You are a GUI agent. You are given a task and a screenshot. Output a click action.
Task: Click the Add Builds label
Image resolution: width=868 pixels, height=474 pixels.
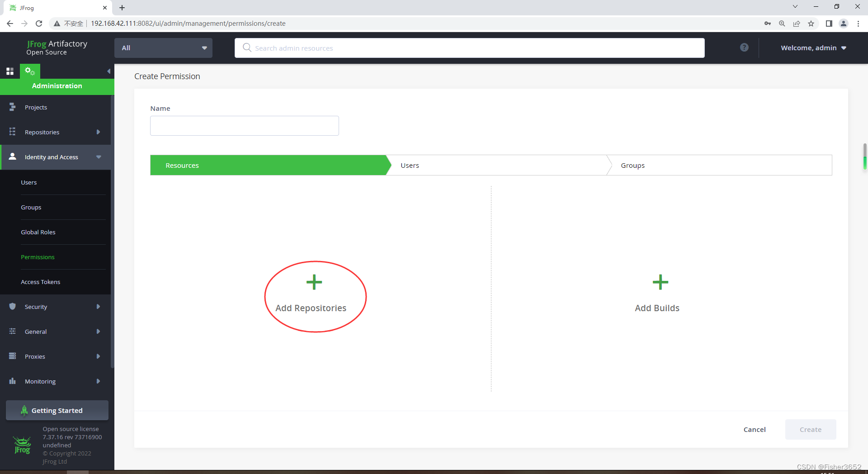pos(657,308)
